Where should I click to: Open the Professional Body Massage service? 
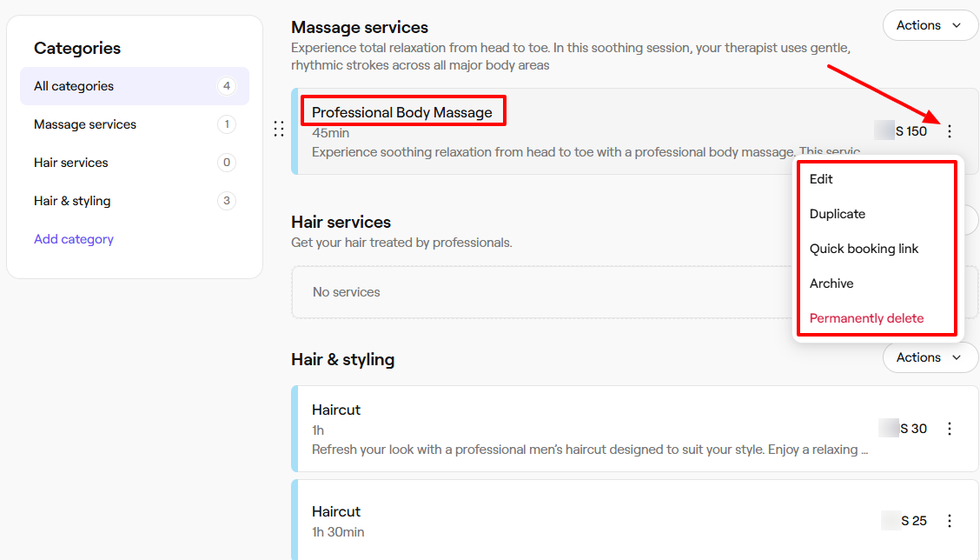click(403, 111)
